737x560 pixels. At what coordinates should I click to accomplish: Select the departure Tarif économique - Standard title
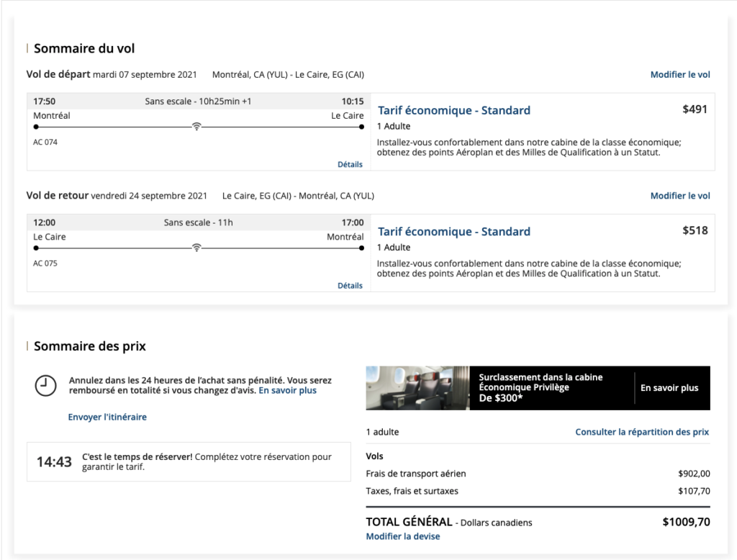pos(453,111)
